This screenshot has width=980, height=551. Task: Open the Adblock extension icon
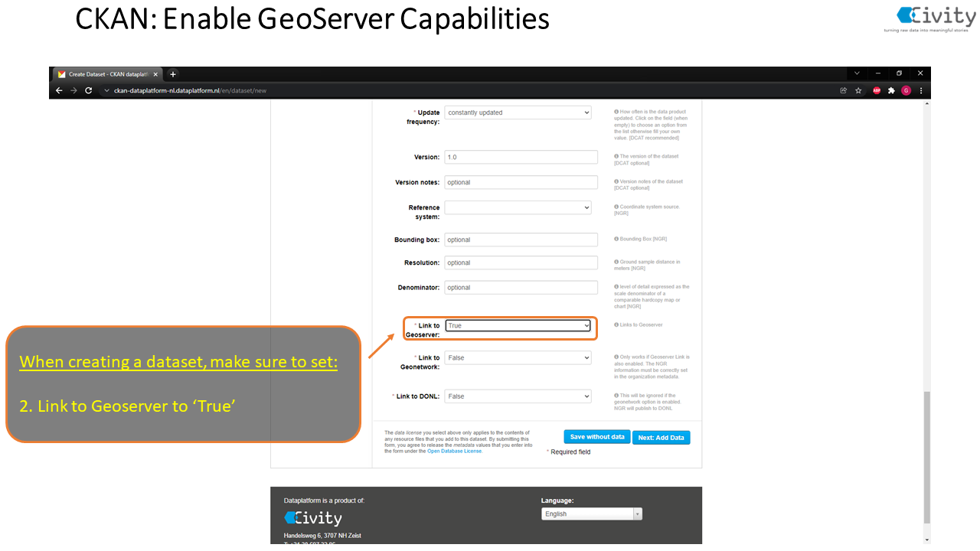877,90
